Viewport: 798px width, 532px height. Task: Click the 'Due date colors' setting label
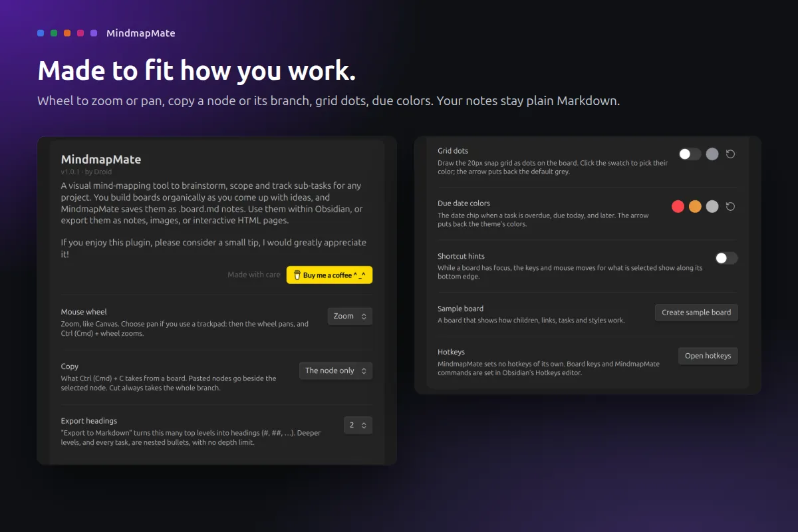pos(464,203)
